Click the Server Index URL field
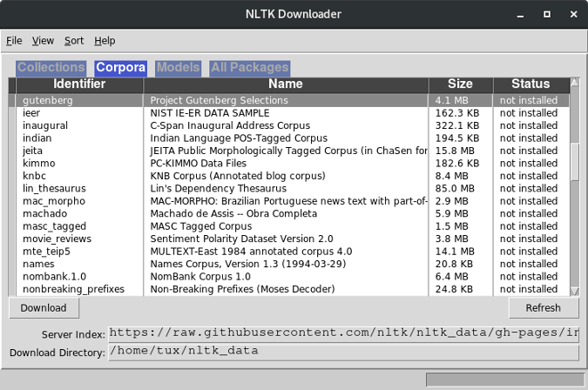The image size is (588, 390). (343, 333)
